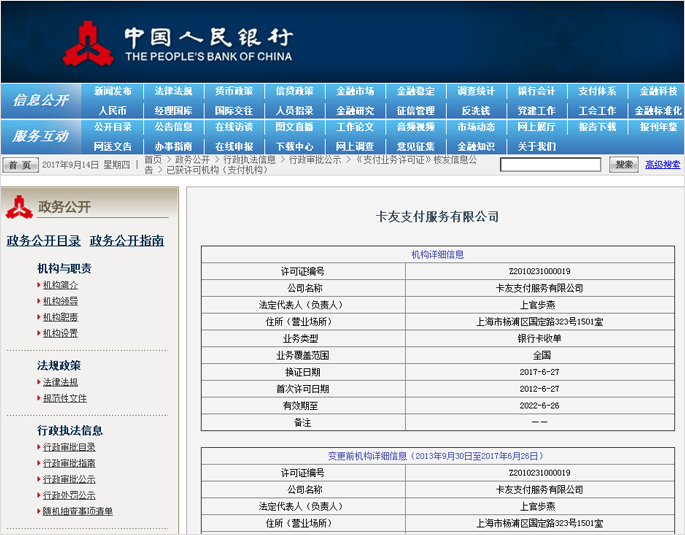Open 图文直播 navigation item
This screenshot has height=535, width=685.
point(294,127)
